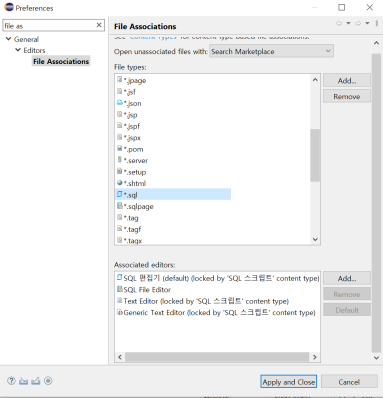Open the view menu dots icon
This screenshot has height=398, width=383.
(x=377, y=23)
